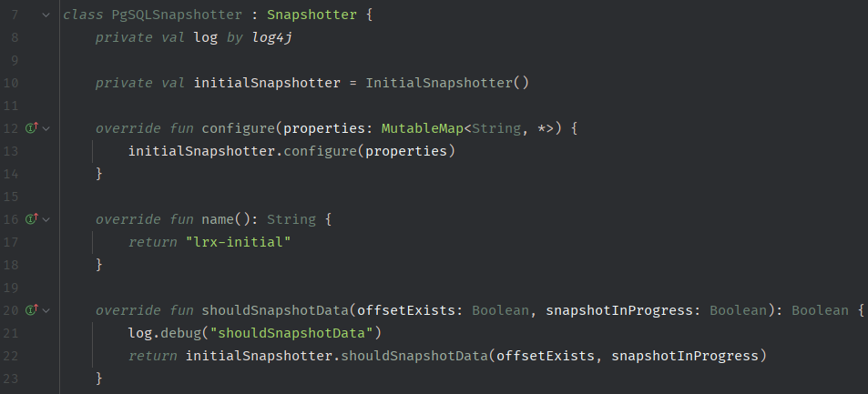Click line number 17 in the gutter

12,242
